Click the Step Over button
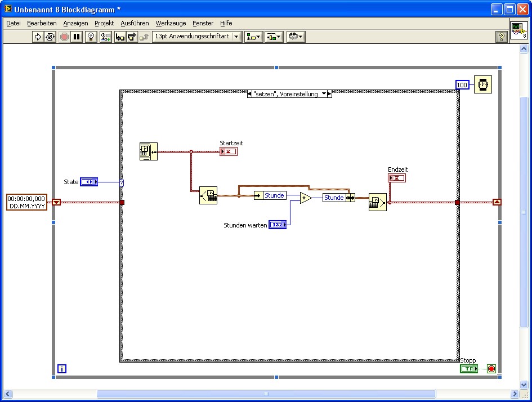The height and width of the screenshot is (402, 532). coord(132,37)
